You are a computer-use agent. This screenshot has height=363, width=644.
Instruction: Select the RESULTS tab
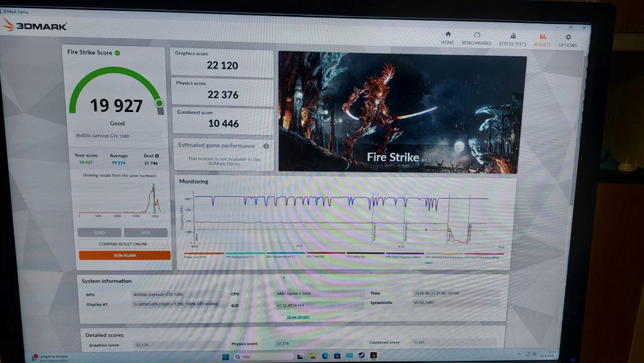(x=542, y=40)
